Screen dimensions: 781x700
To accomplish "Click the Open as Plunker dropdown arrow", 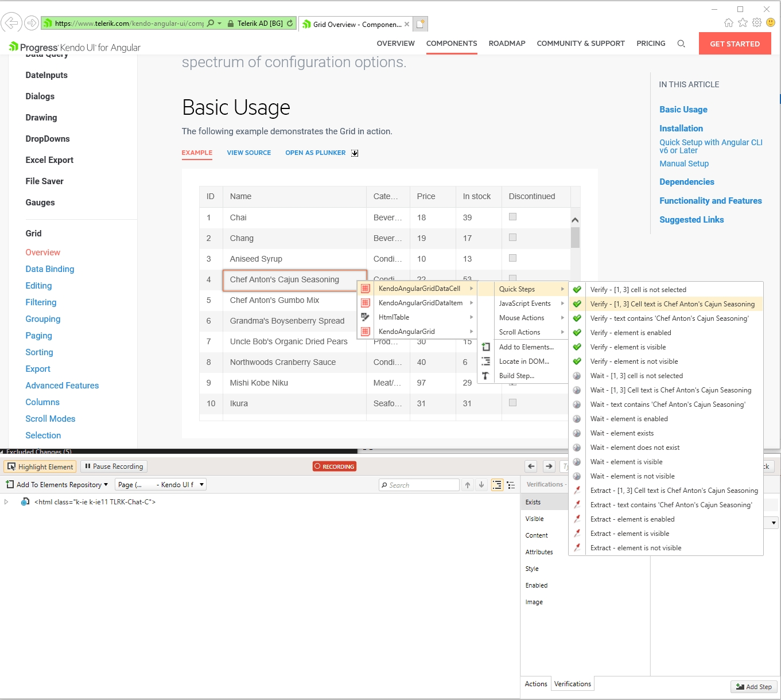I will (x=355, y=153).
